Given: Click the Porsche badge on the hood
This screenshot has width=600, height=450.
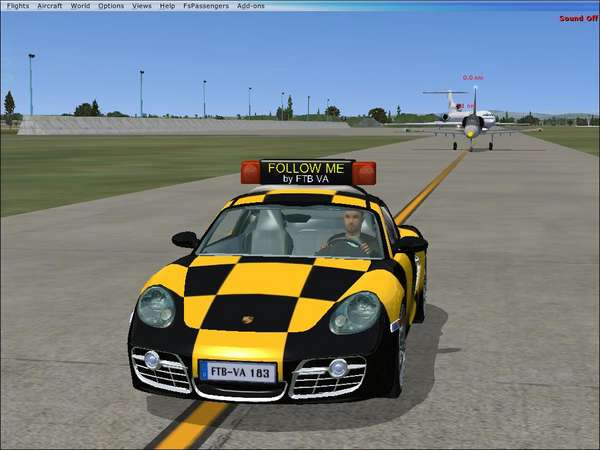Looking at the screenshot, I should (248, 319).
